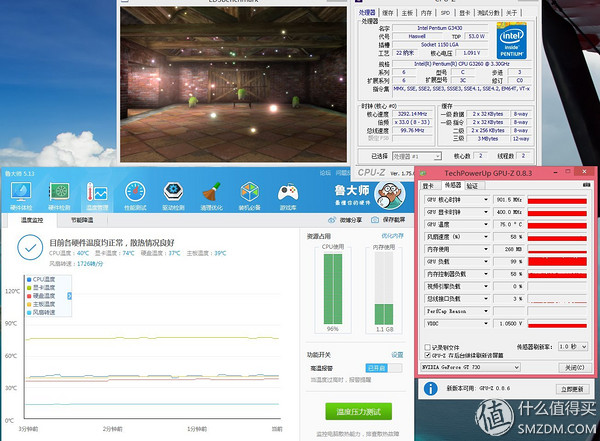Switch to GPU-Z 验证 tab
The image size is (600, 441).
point(473,186)
